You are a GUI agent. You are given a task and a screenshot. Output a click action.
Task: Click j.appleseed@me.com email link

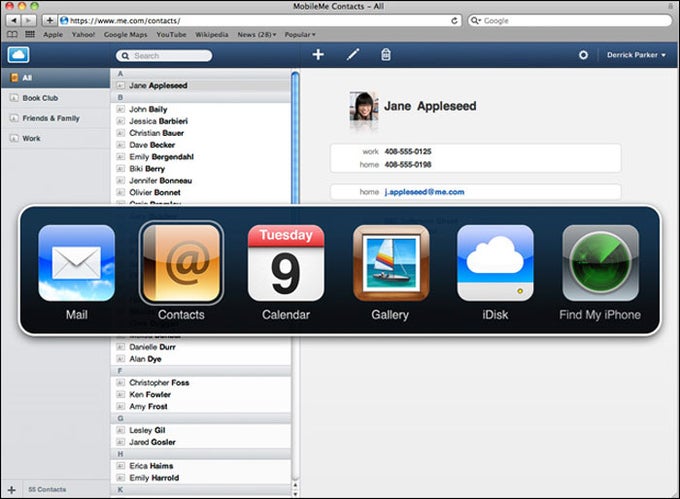[x=424, y=192]
